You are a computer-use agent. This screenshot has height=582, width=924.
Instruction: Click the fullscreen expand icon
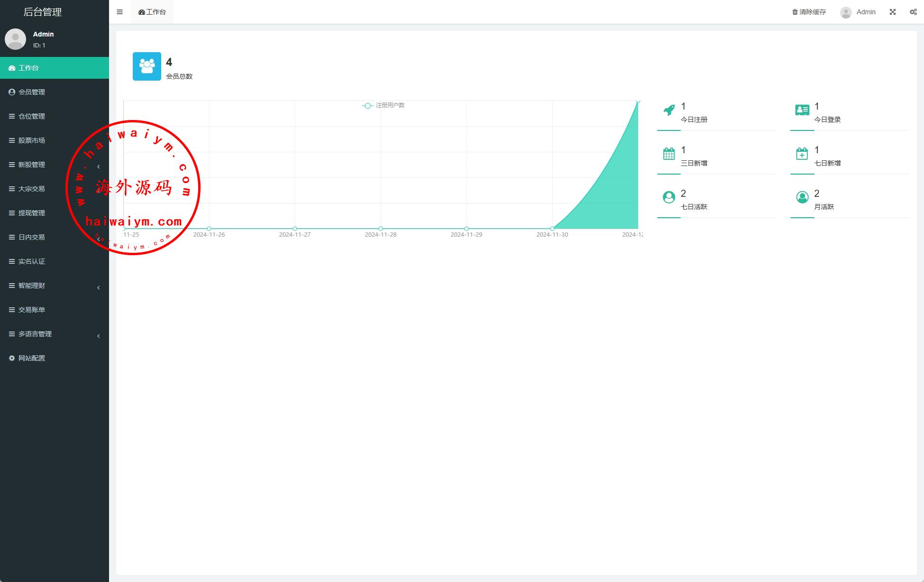[893, 12]
